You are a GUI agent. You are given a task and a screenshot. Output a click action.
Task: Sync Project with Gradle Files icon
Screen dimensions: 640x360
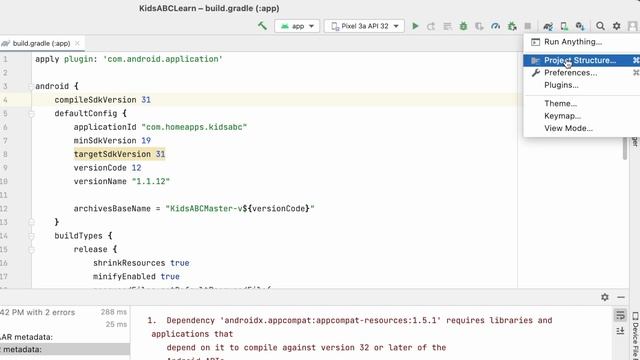click(548, 26)
